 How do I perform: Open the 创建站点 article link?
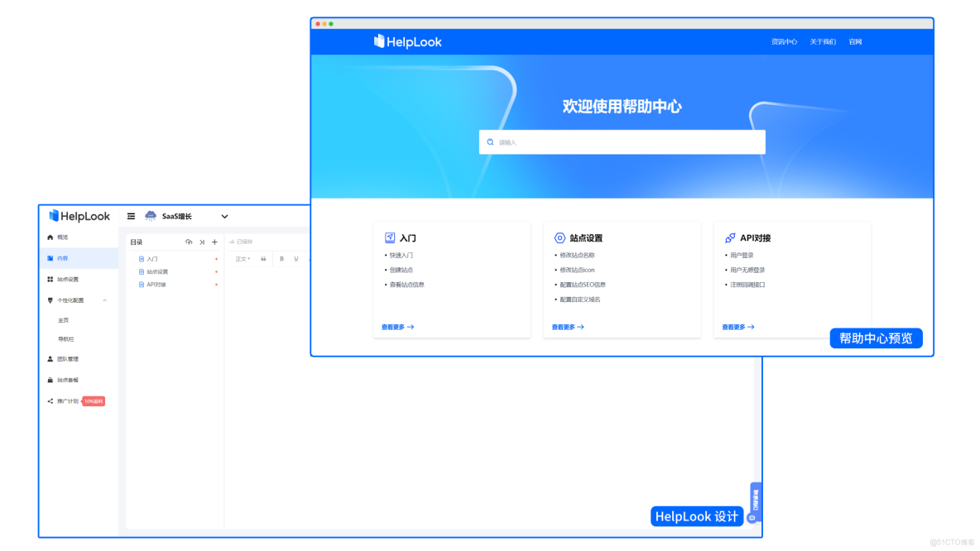click(401, 270)
